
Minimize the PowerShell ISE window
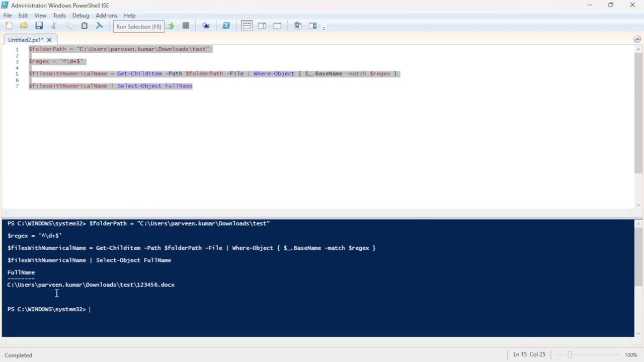(x=589, y=5)
